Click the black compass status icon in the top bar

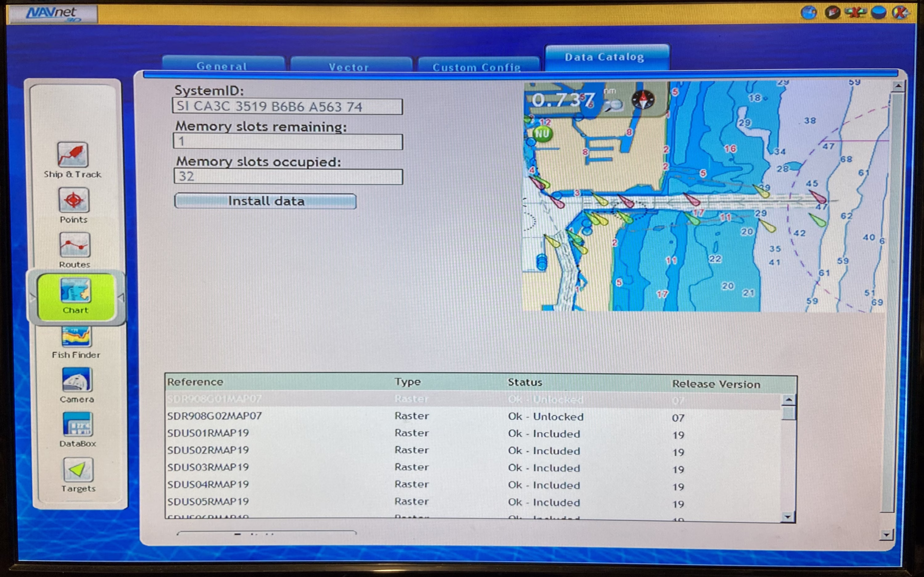coord(832,13)
